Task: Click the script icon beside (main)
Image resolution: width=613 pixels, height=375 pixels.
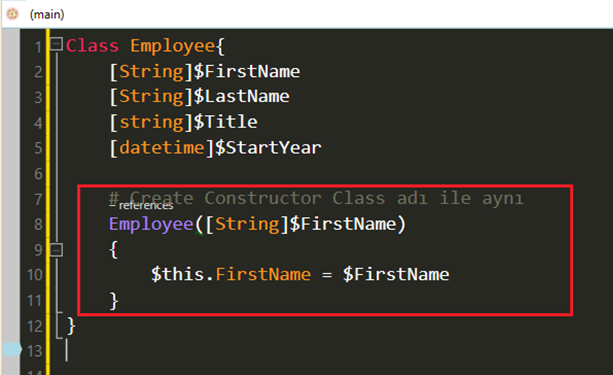Action: [13, 14]
